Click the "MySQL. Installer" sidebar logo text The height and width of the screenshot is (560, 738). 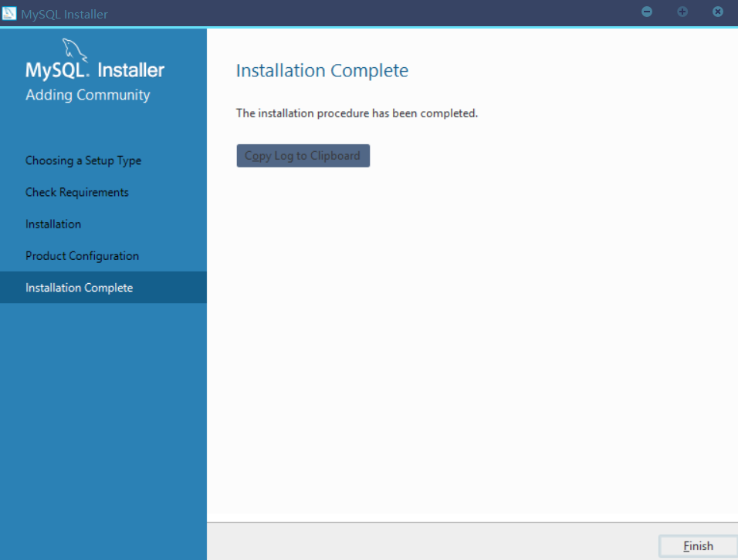(x=95, y=70)
